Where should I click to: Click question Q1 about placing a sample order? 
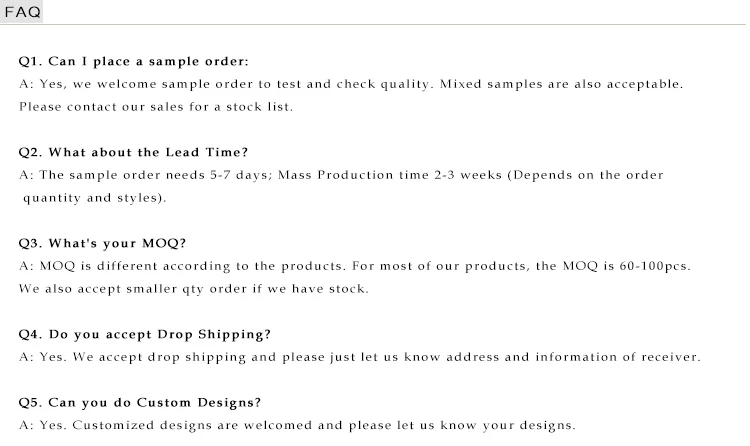(x=134, y=61)
